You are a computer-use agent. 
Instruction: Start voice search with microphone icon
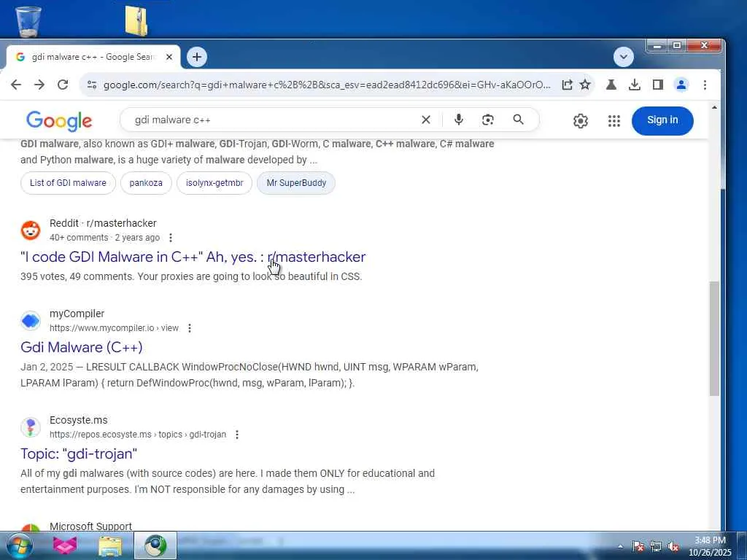[x=459, y=120]
